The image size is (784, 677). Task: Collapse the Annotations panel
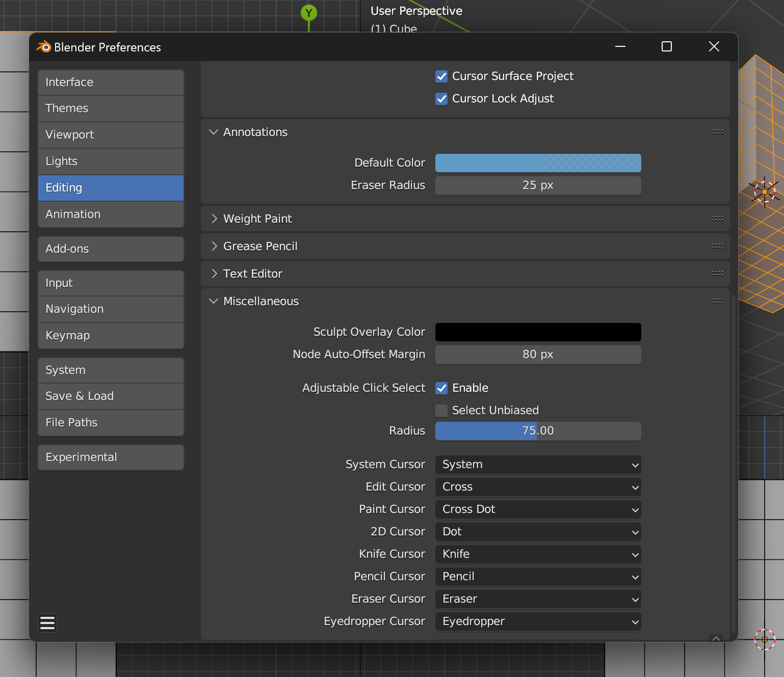point(214,132)
